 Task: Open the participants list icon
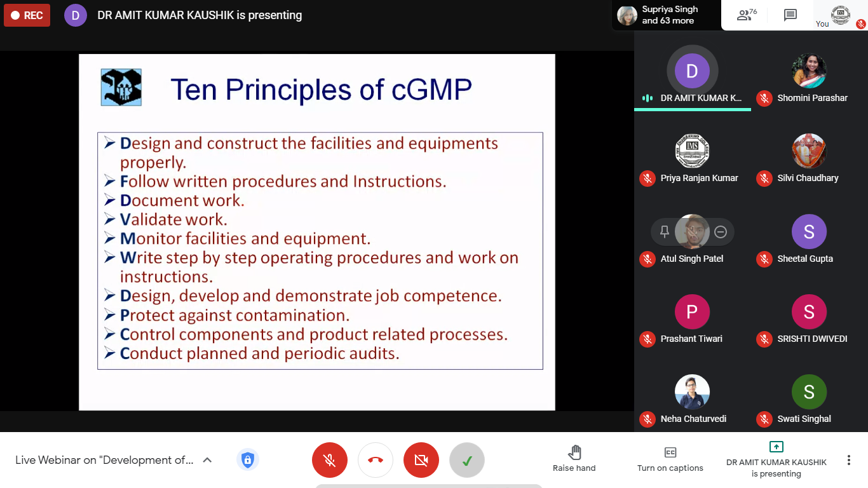(x=747, y=15)
